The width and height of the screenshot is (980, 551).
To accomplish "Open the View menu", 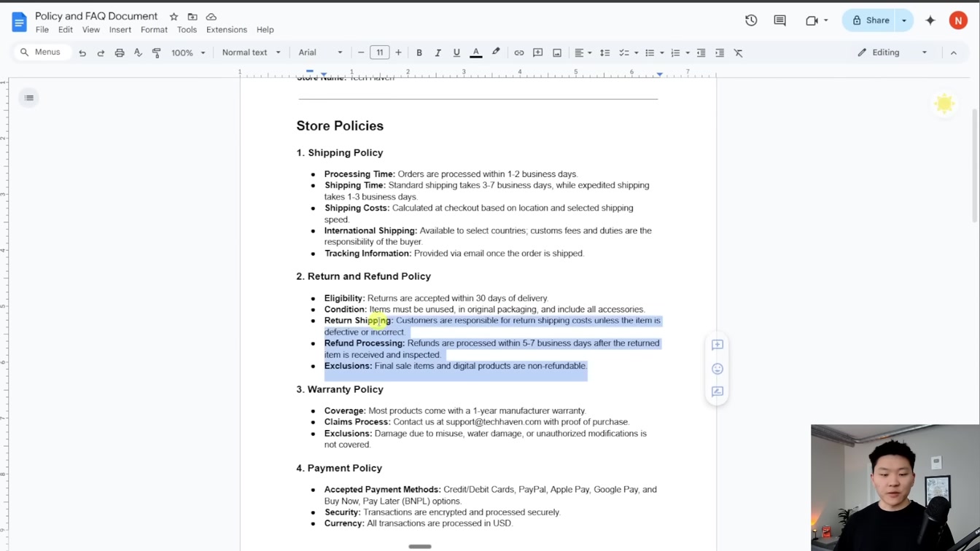I will [x=91, y=30].
